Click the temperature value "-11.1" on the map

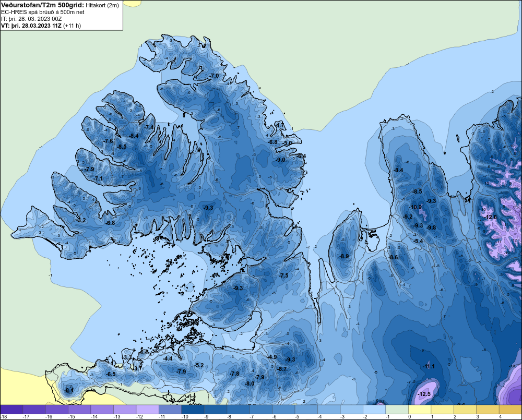point(429,366)
